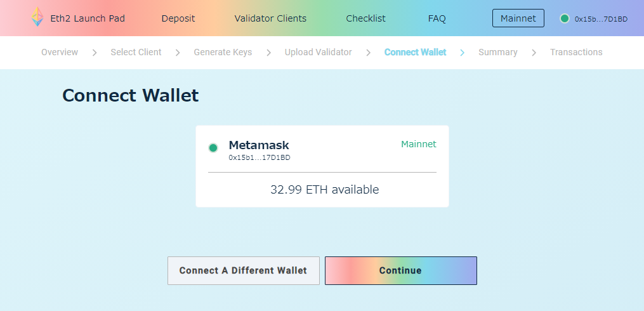644x311 pixels.
Task: Open the FAQ page
Action: (x=437, y=18)
